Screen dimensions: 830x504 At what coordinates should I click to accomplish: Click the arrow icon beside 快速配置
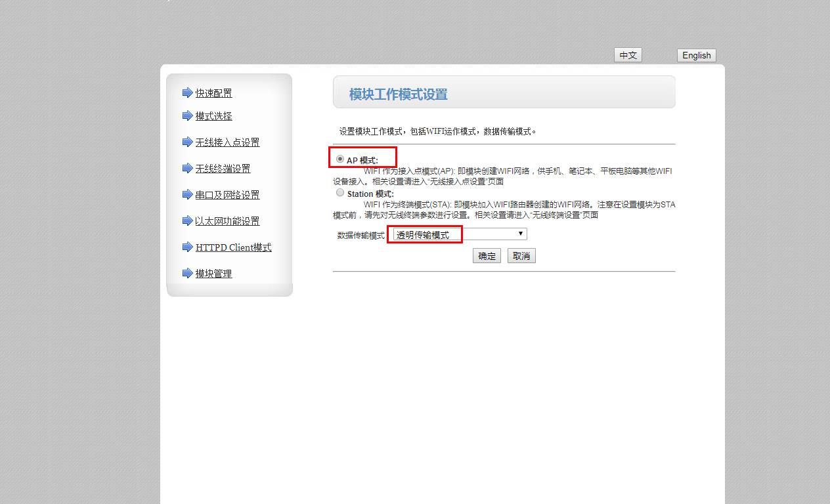tap(187, 93)
